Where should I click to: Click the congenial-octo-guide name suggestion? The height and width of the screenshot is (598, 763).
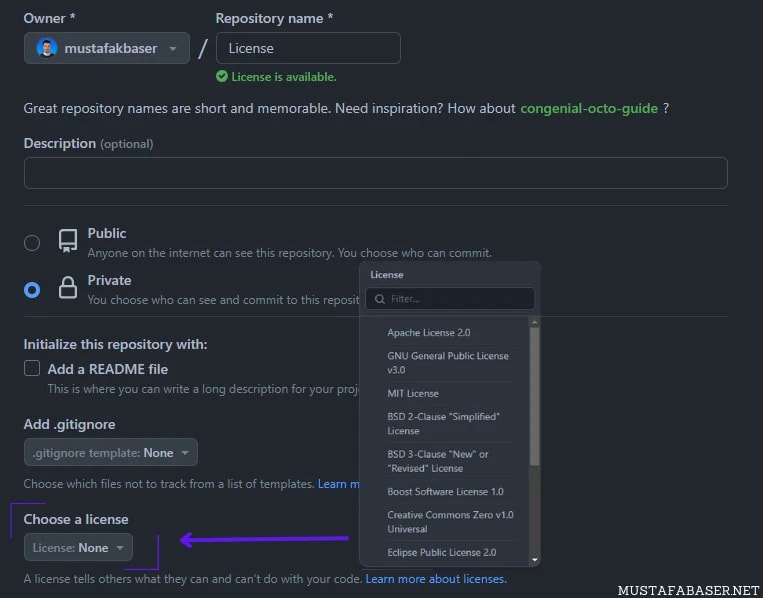click(589, 108)
